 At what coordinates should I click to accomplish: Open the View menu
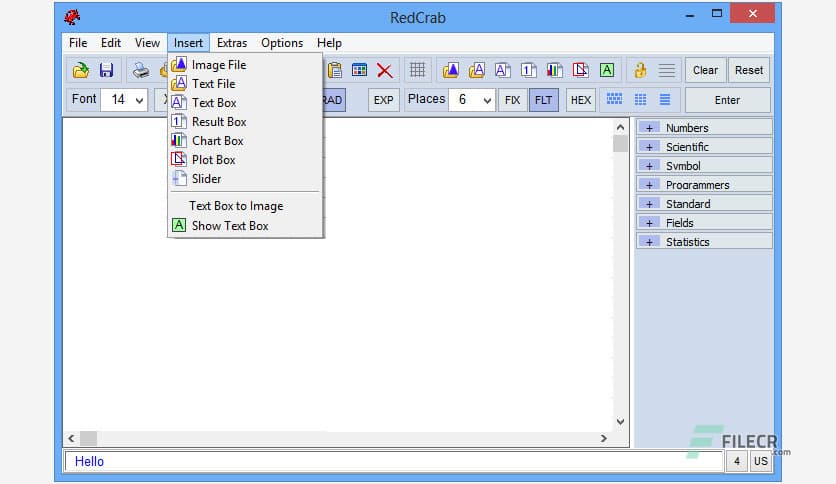tap(147, 43)
